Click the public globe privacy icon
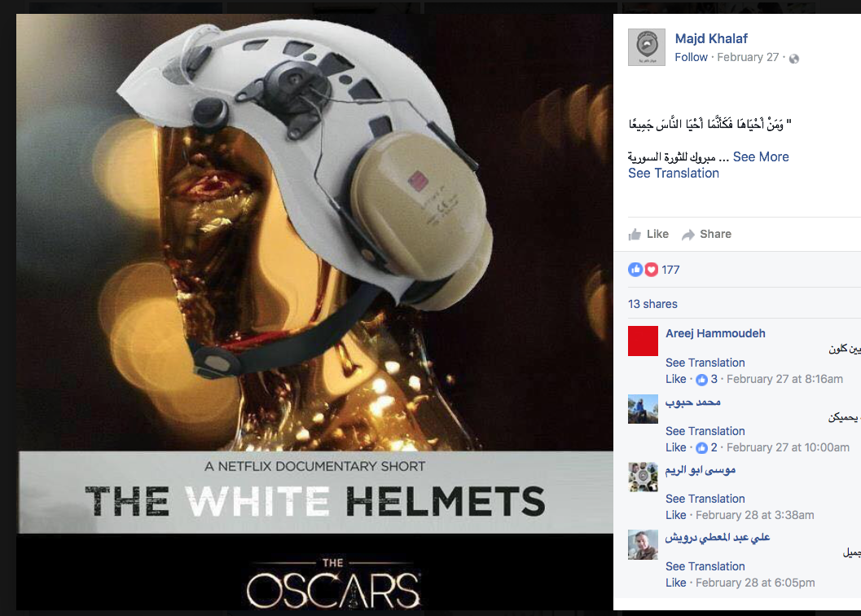 tap(794, 58)
